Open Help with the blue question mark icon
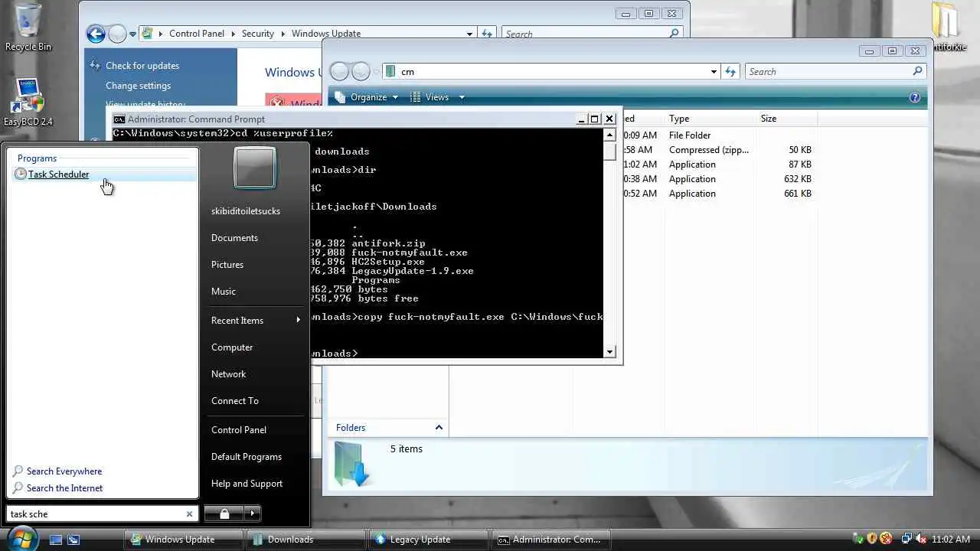980x551 pixels. [x=914, y=97]
